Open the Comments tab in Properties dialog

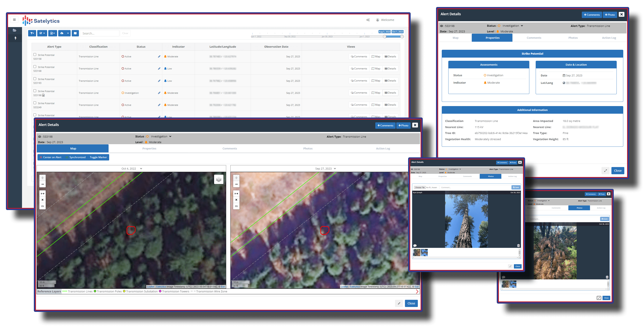(534, 38)
